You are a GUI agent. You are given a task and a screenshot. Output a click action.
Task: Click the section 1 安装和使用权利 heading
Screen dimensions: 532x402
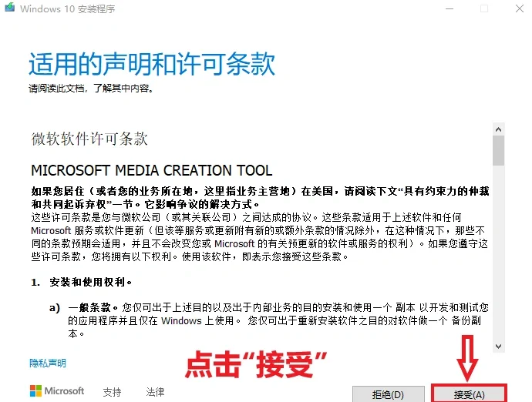pyautogui.click(x=82, y=283)
